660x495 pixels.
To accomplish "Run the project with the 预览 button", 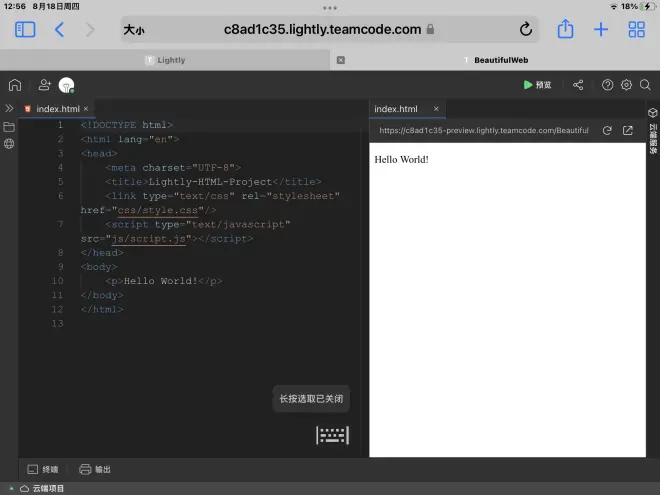I will click(x=537, y=85).
